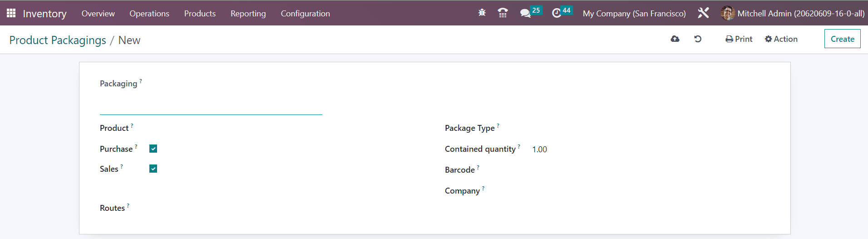Click the debug bug icon

pos(482,13)
